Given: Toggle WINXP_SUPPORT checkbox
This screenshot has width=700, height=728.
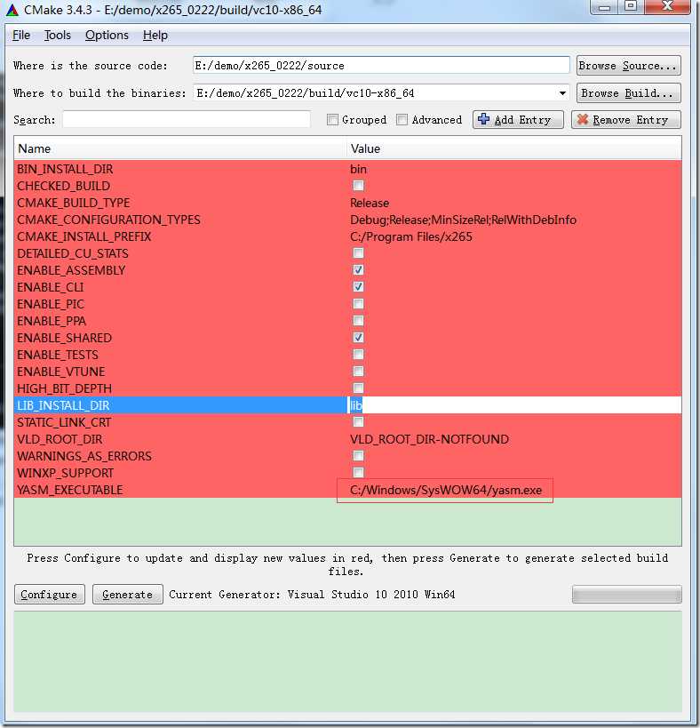Looking at the screenshot, I should [x=358, y=472].
